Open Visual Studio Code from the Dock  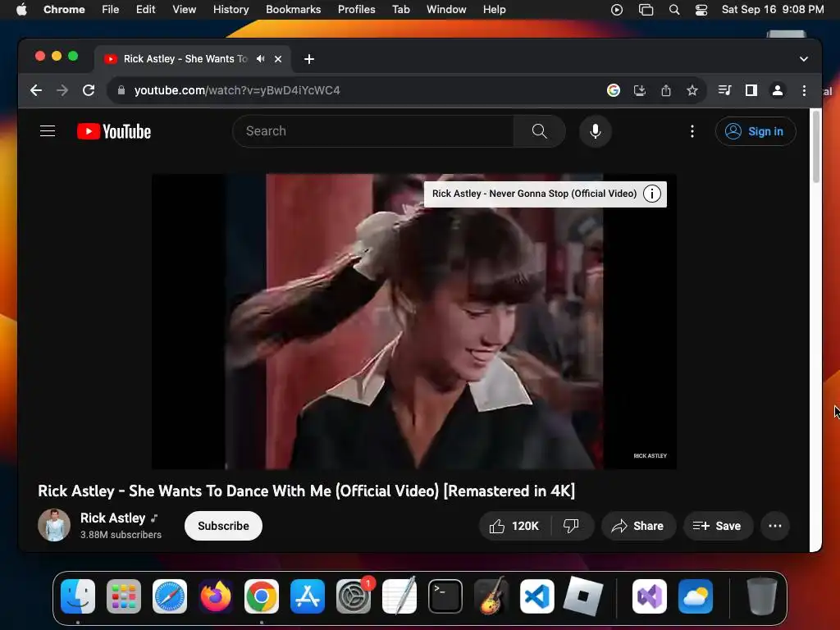[537, 596]
